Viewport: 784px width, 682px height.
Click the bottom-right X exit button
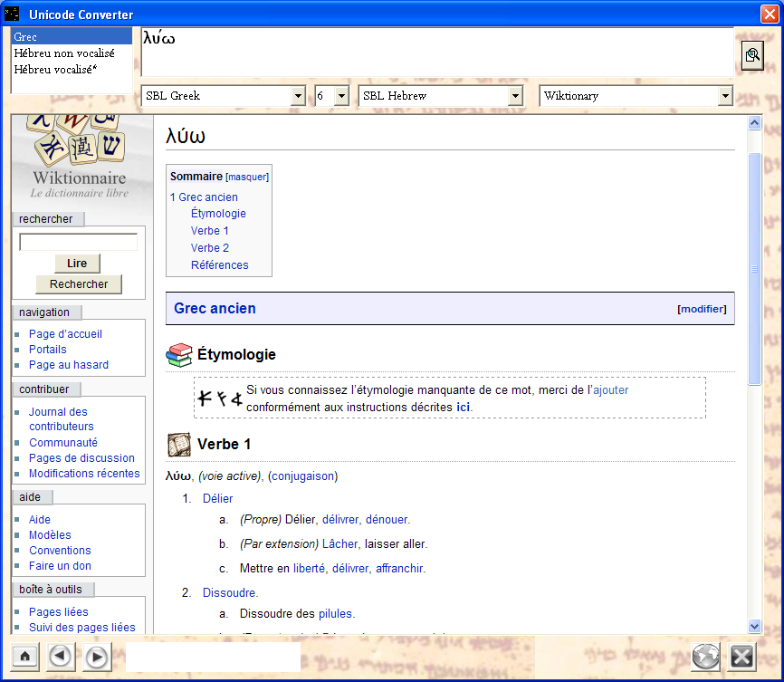741,656
